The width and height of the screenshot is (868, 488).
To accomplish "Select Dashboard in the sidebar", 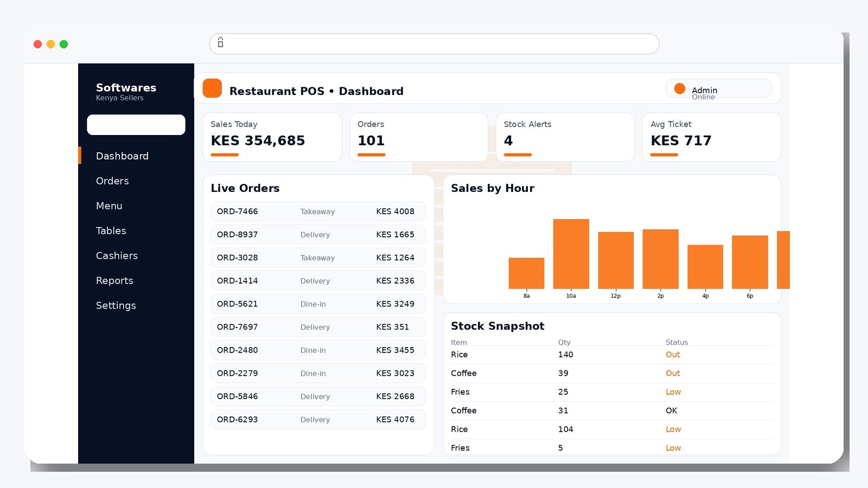I will click(122, 156).
